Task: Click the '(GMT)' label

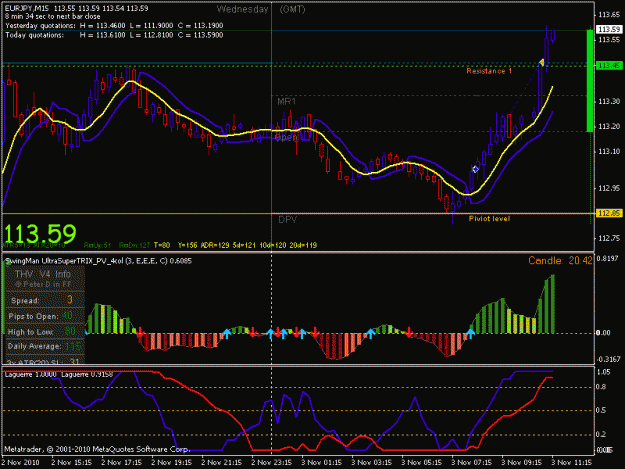Action: (292, 10)
